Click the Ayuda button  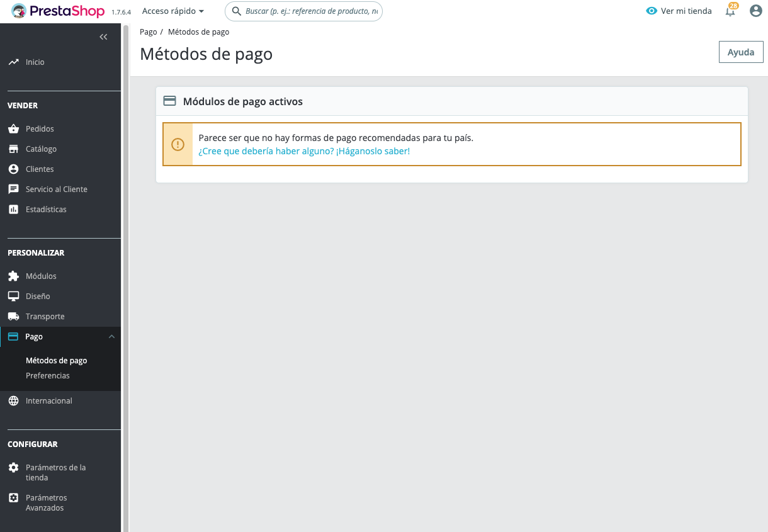click(741, 52)
